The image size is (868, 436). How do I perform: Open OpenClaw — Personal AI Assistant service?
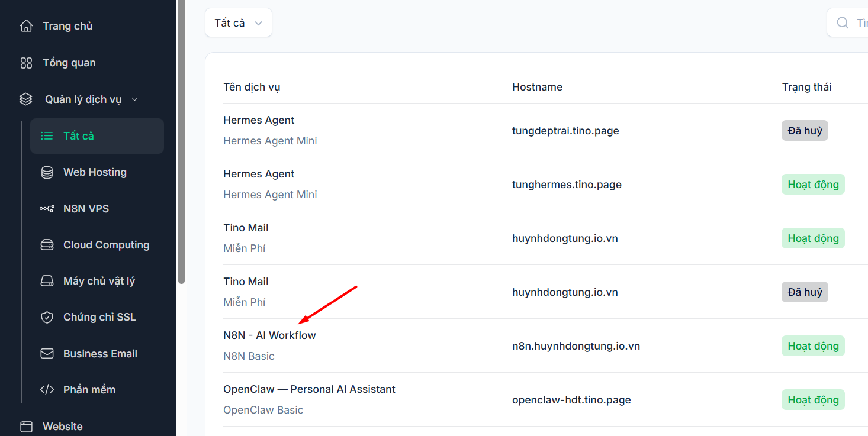(x=309, y=389)
